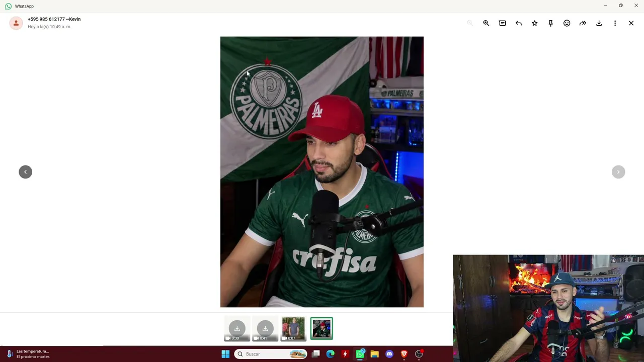Screen dimensions: 644x362
Task: Open Discord from the taskbar
Action: tap(389, 354)
